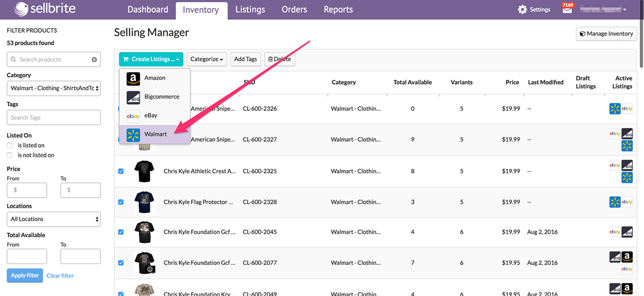The height and width of the screenshot is (296, 644).
Task: Click Walmart listing icon in CL-600-2327 row
Action: pos(627,146)
